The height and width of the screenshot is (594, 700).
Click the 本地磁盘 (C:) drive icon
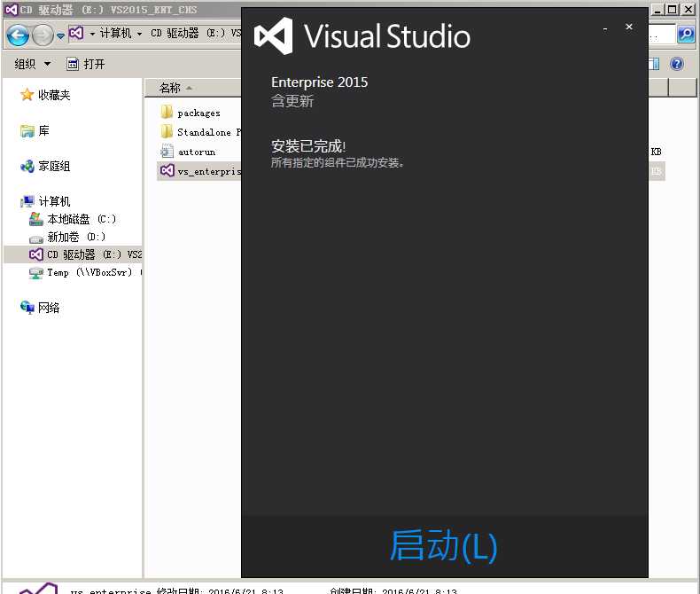[x=36, y=219]
